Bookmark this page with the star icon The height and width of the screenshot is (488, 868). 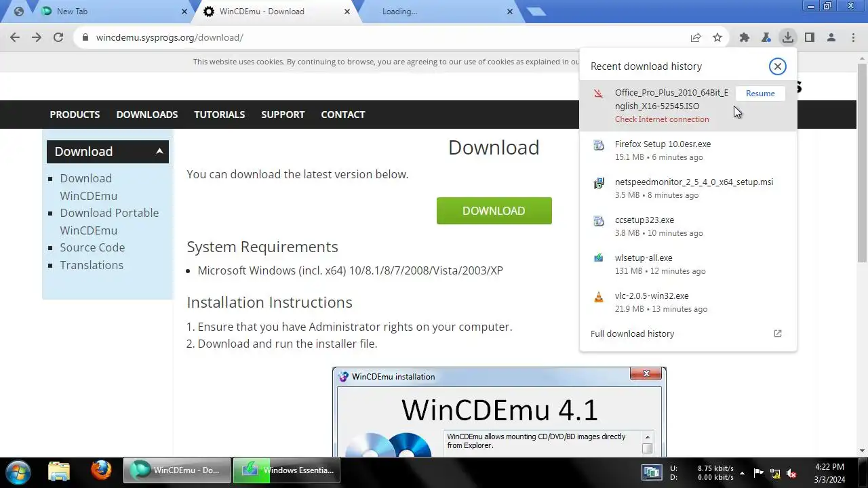tap(717, 37)
